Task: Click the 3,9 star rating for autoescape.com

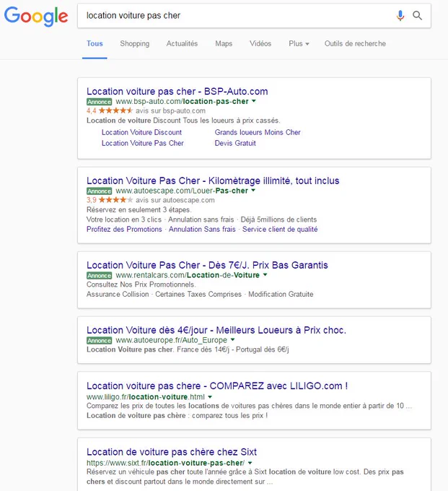Action: click(110, 200)
